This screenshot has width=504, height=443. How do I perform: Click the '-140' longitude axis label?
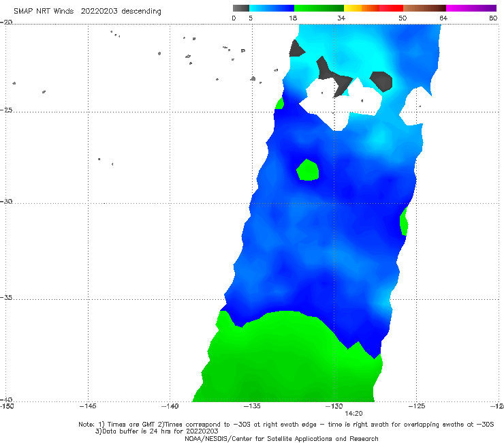(170, 406)
